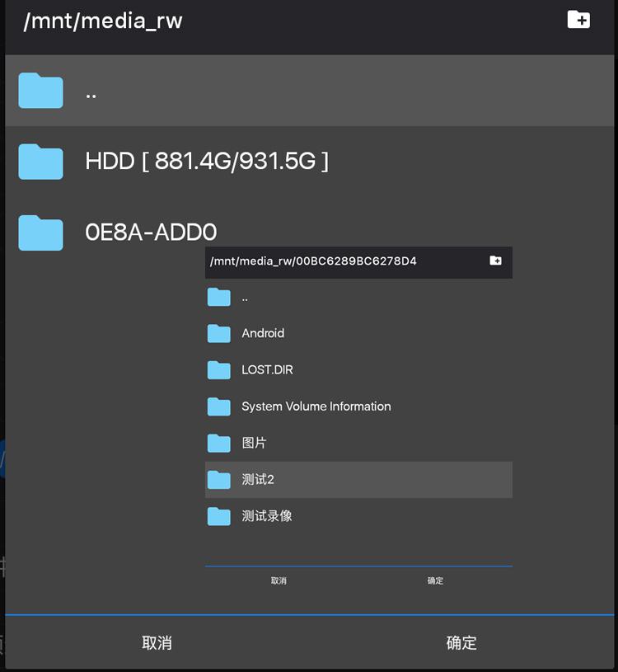Click new folder icon beside /mnt/media_rw
Viewport: 618px width, 672px height.
pos(578,20)
